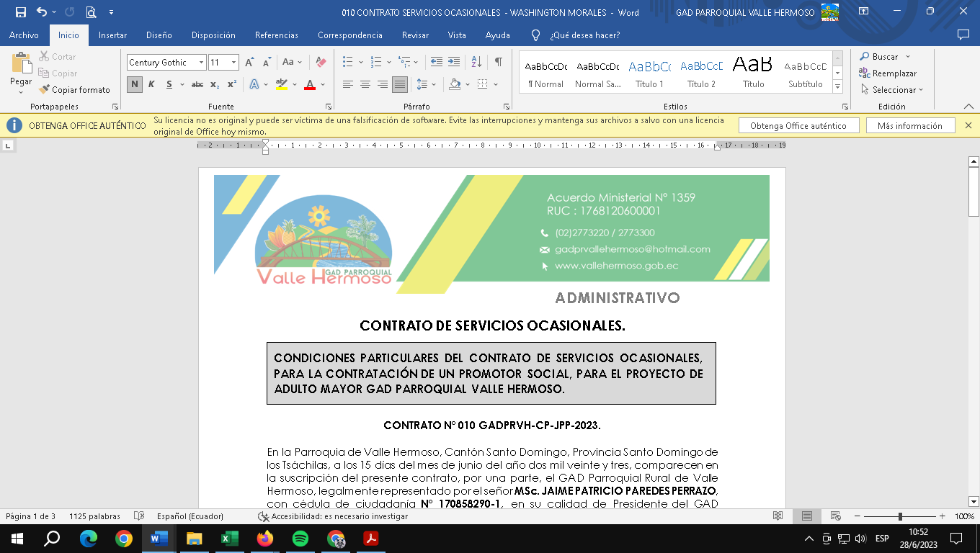Click the increase indent icon
This screenshot has height=553, width=980.
453,63
